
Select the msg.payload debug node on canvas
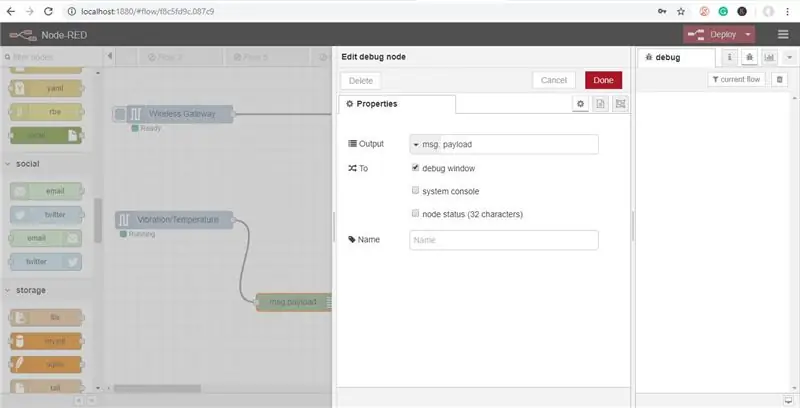click(293, 302)
